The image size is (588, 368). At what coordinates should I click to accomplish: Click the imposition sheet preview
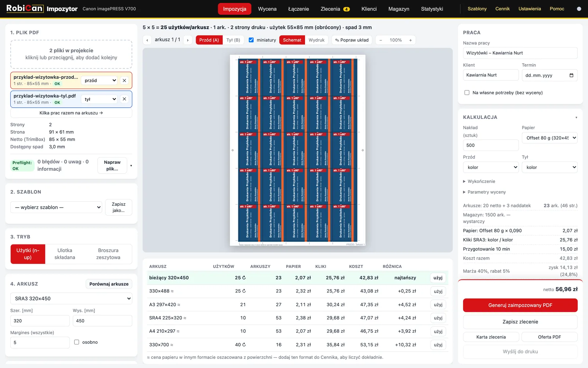pyautogui.click(x=298, y=150)
